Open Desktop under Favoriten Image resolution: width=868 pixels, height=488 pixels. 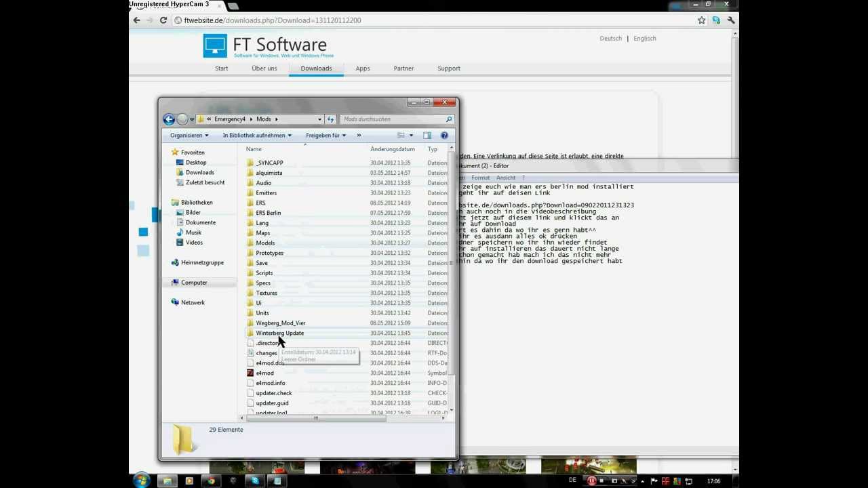click(196, 163)
